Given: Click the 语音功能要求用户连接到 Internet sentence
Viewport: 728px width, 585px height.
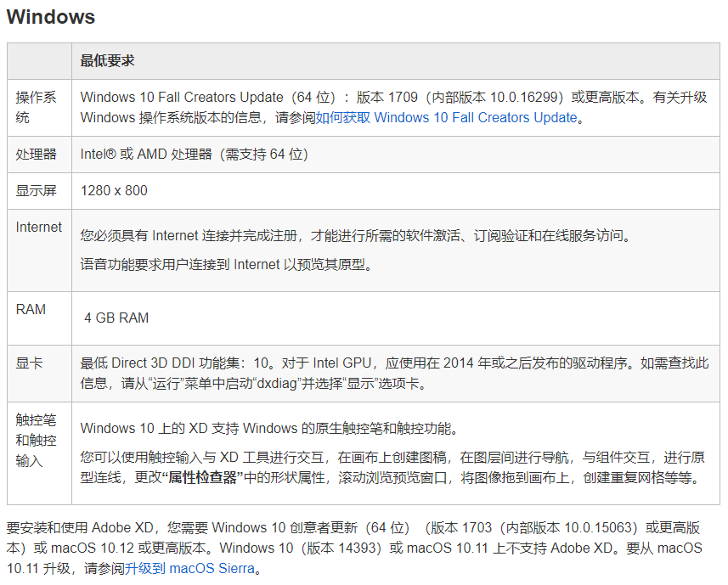Looking at the screenshot, I should click(226, 264).
